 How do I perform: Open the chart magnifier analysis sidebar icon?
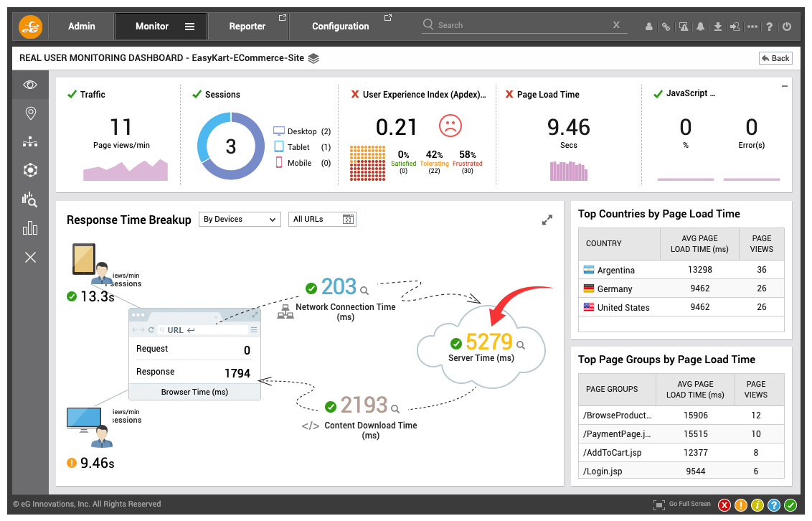point(29,200)
